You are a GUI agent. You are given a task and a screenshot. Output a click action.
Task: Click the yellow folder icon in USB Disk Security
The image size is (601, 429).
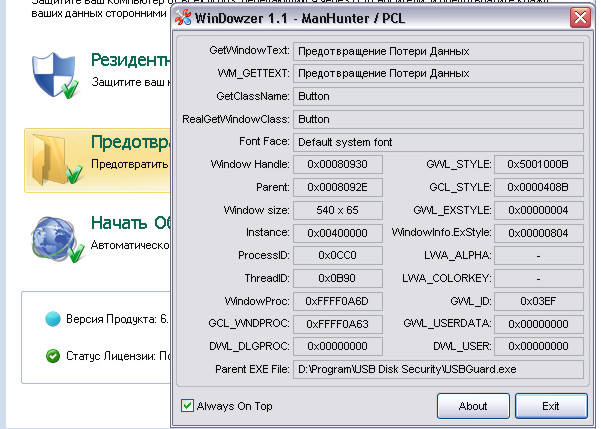tap(57, 160)
